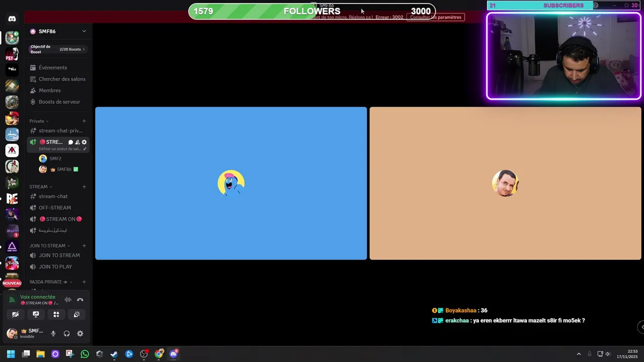Open Discord direct messages home icon

click(12, 19)
